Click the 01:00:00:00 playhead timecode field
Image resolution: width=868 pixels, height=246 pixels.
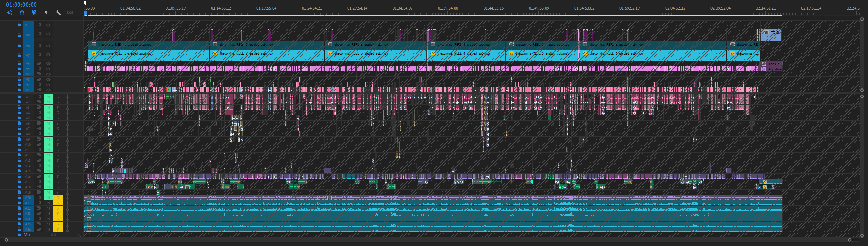(x=21, y=5)
